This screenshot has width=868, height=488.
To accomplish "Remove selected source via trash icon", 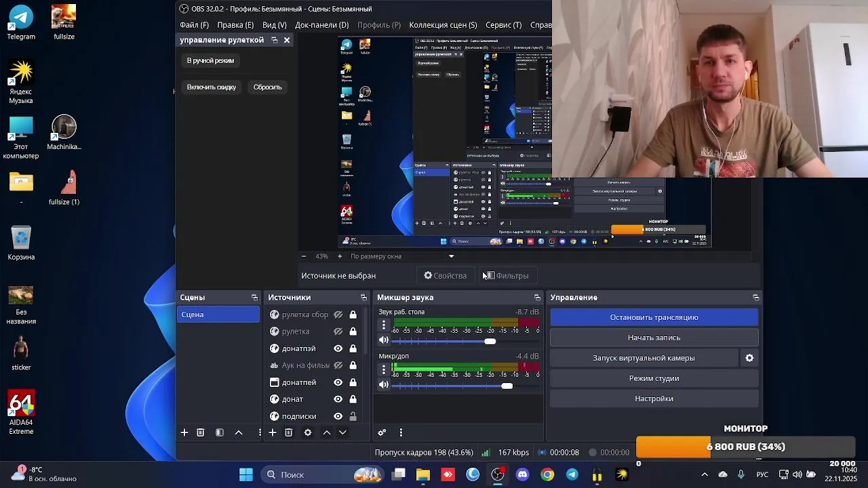I will tap(289, 432).
